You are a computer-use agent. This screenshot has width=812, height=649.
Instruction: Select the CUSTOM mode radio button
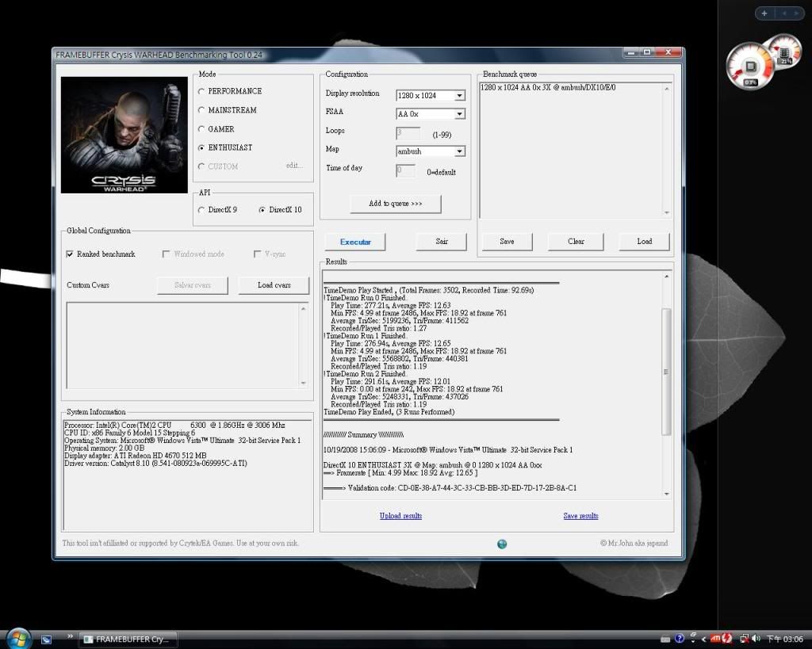(x=201, y=166)
